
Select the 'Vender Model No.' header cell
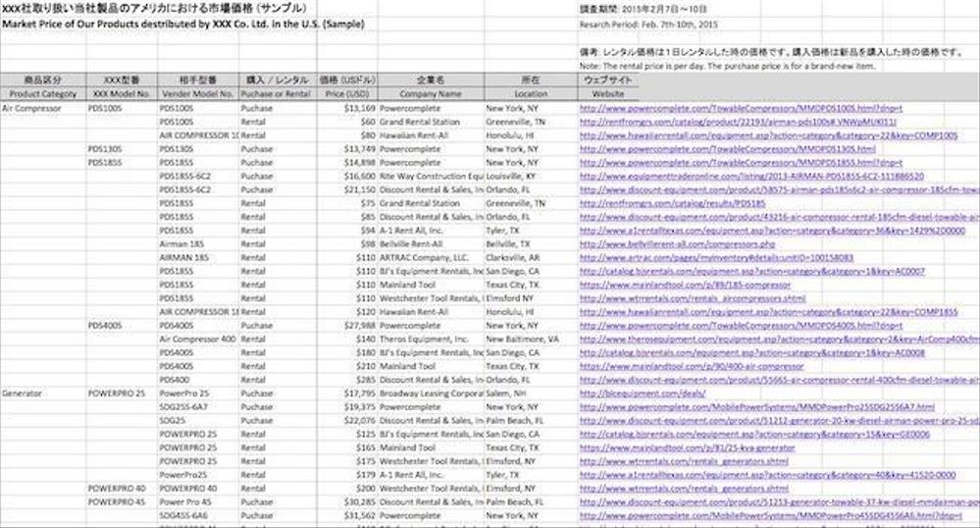click(198, 94)
